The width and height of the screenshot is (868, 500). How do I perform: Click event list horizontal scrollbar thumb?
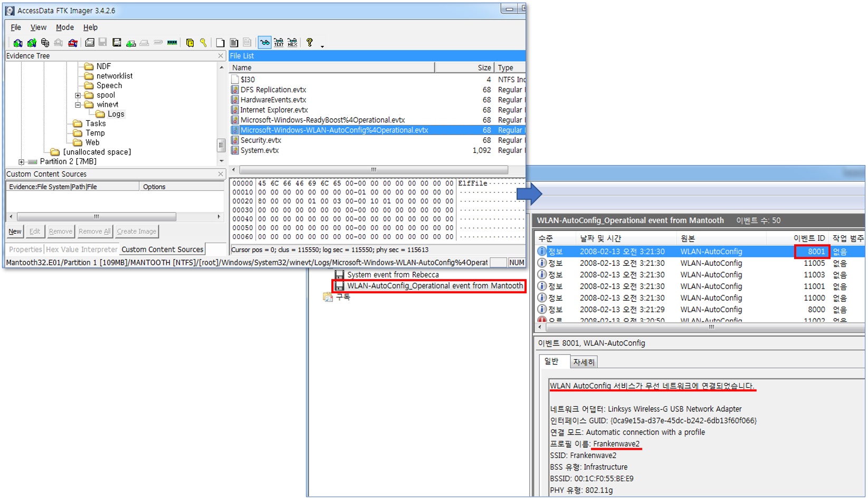click(x=712, y=328)
